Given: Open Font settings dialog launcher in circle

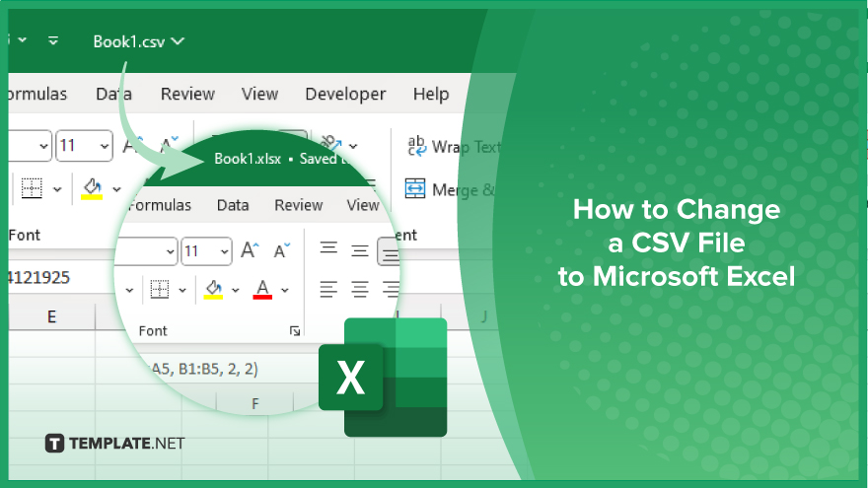Looking at the screenshot, I should 295,331.
